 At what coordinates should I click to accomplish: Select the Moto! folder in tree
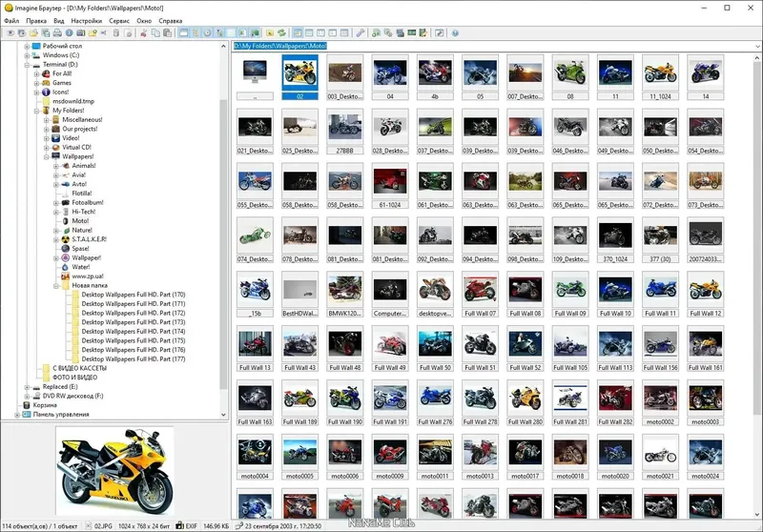point(80,221)
